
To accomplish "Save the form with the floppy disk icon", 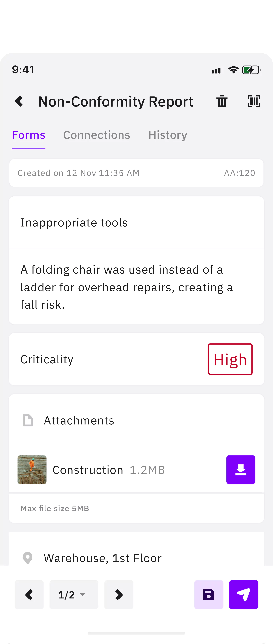I will [x=209, y=595].
